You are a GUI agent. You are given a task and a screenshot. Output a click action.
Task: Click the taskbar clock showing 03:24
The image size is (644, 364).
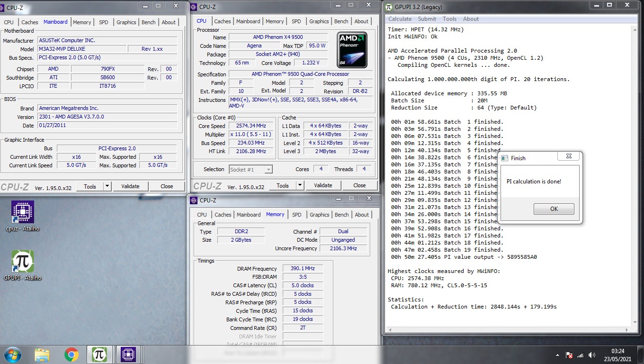(617, 355)
